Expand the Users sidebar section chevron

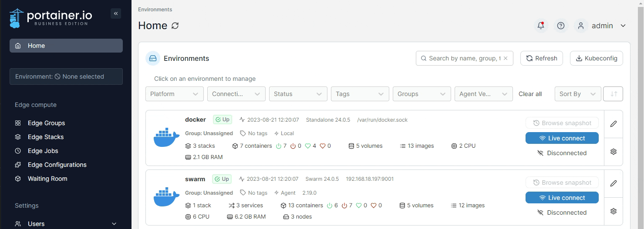pyautogui.click(x=114, y=224)
